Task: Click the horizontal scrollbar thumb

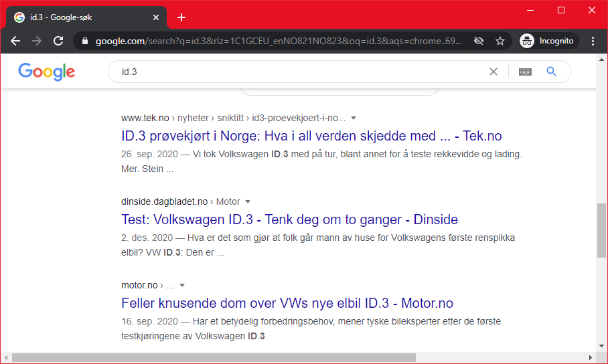Action: point(214,357)
